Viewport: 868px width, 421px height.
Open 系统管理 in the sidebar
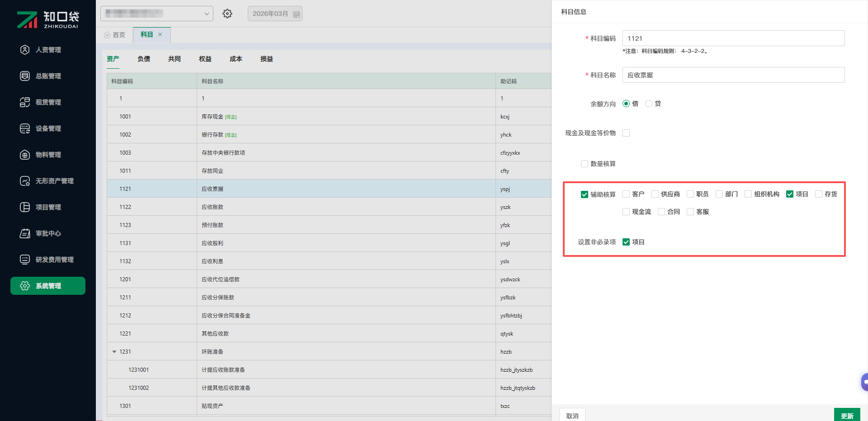coord(48,286)
